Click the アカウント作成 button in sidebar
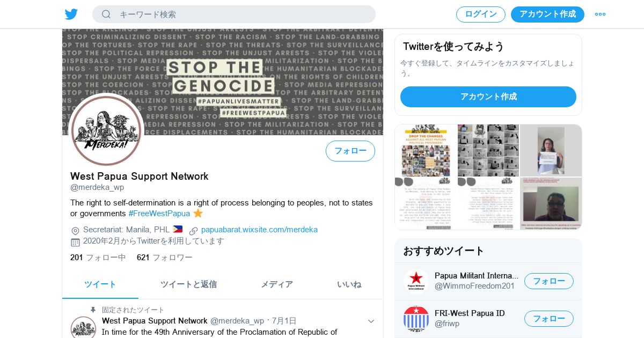 click(488, 97)
